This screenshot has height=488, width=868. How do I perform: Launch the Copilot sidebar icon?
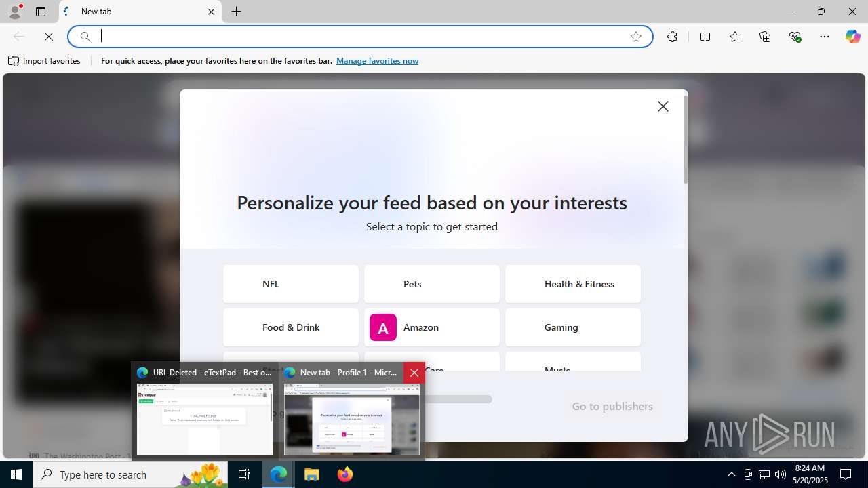coord(852,37)
